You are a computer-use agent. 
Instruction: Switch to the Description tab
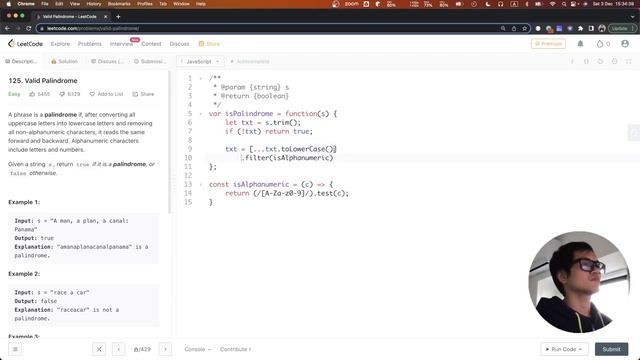click(21, 61)
